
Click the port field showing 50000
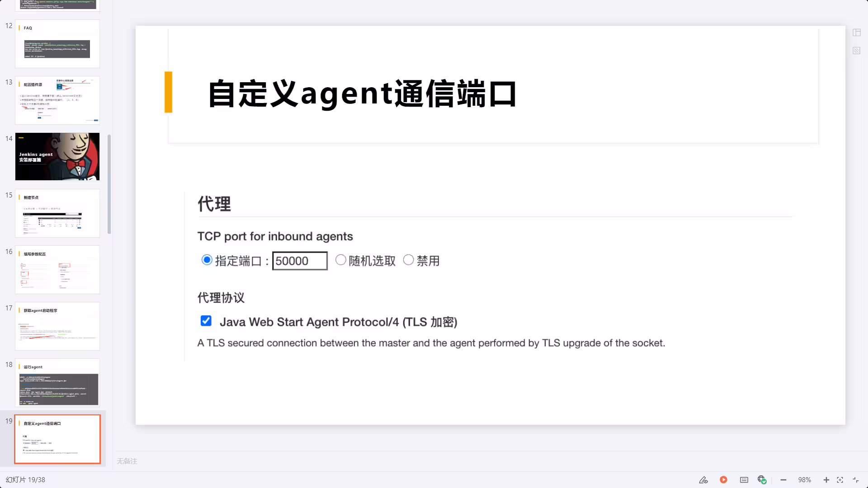300,261
